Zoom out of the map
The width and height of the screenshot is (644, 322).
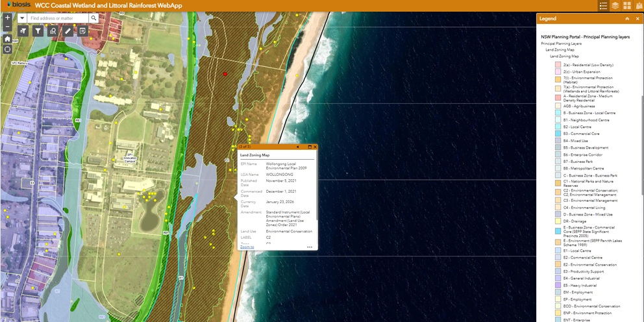pyautogui.click(x=7, y=27)
